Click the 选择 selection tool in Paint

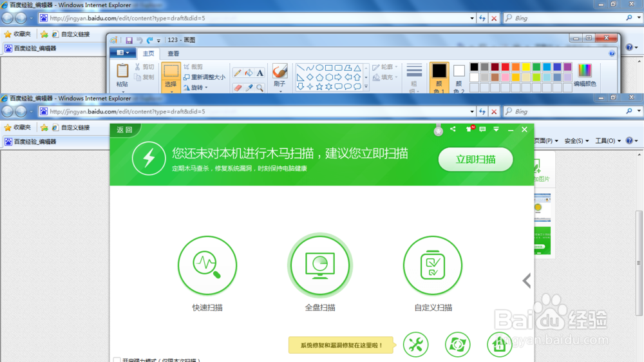click(x=171, y=78)
